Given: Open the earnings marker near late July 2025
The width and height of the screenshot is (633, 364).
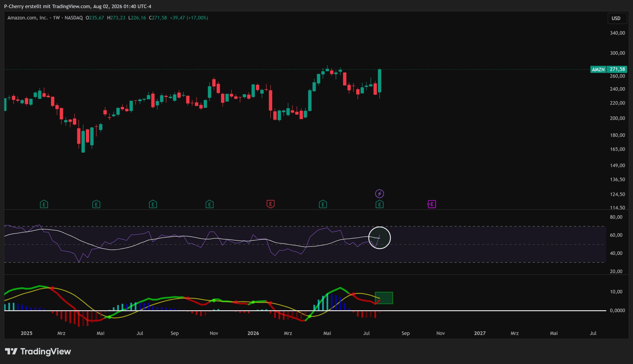Looking at the screenshot, I should pyautogui.click(x=153, y=204).
